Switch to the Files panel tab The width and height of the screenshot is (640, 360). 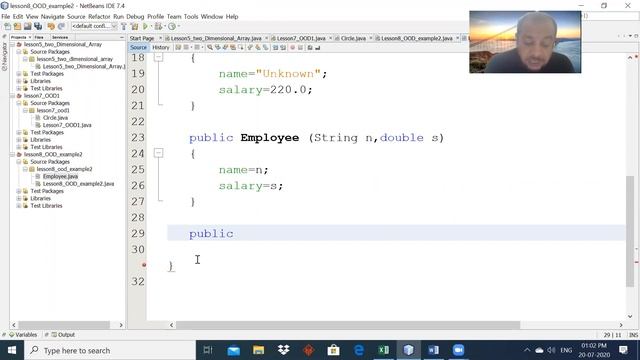39,37
